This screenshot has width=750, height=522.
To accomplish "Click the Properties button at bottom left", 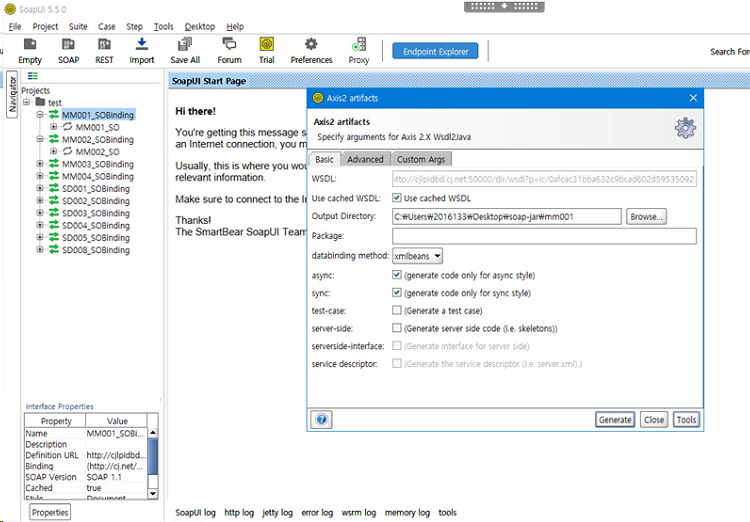I will pyautogui.click(x=50, y=512).
